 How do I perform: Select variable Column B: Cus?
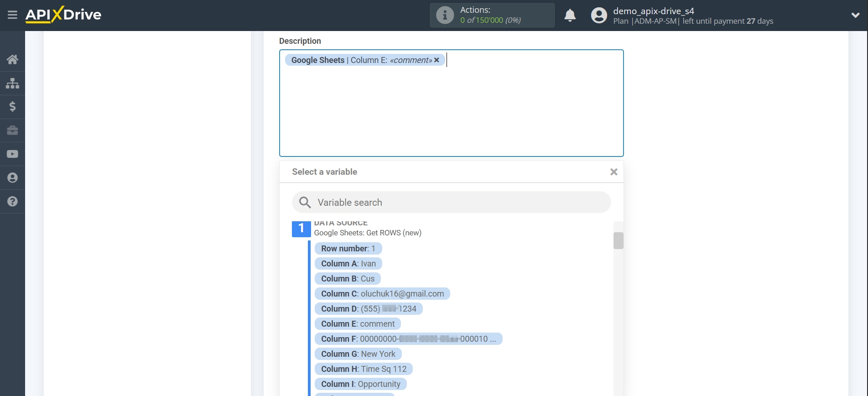(348, 279)
